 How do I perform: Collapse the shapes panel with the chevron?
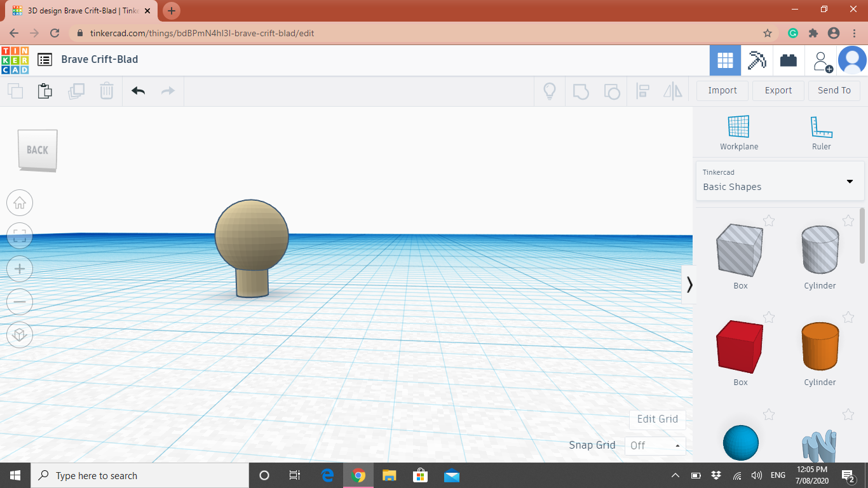689,285
